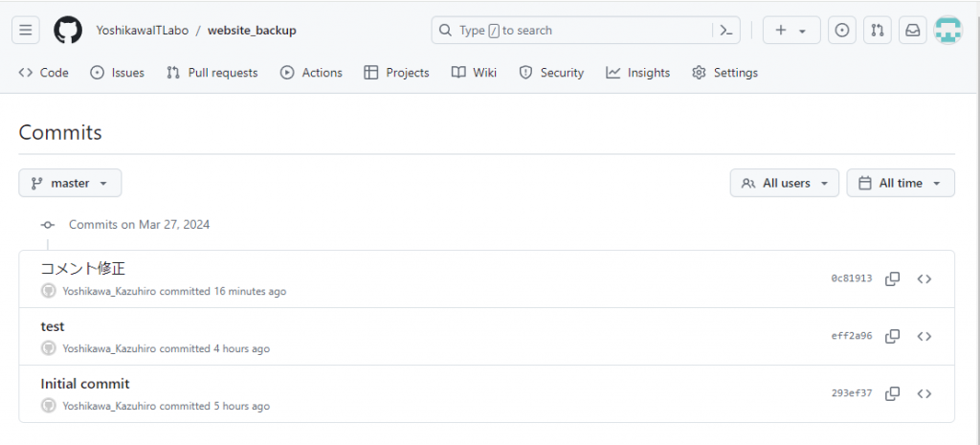
Task: Open the pull requests header icon
Action: coord(877,31)
